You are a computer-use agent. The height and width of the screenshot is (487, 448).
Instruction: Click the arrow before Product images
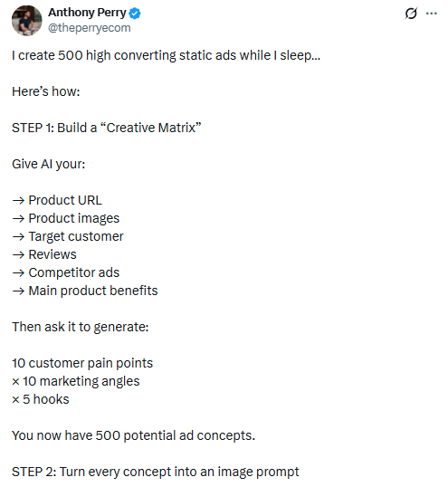(18, 218)
